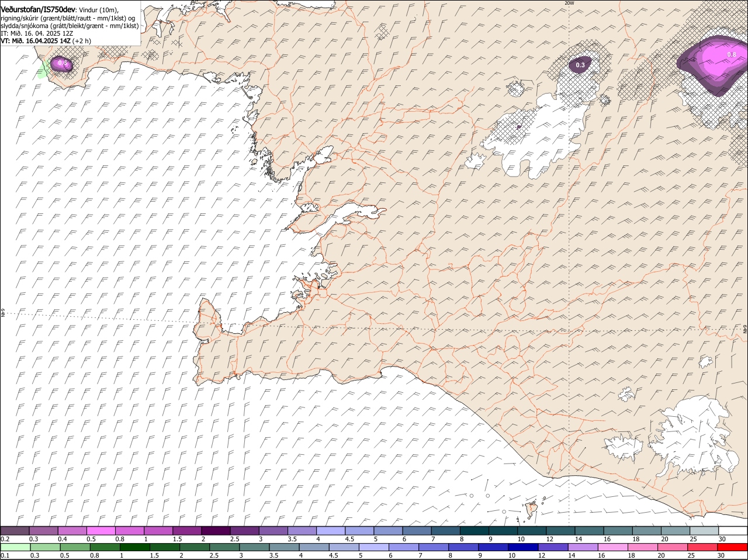Click the upper legend label 1.5
748x560 pixels.
point(176,538)
